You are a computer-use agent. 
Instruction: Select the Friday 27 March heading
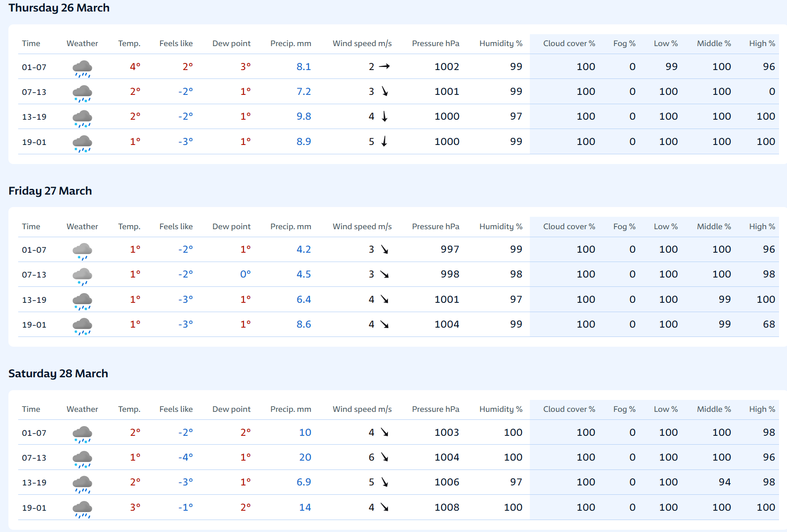(x=50, y=191)
